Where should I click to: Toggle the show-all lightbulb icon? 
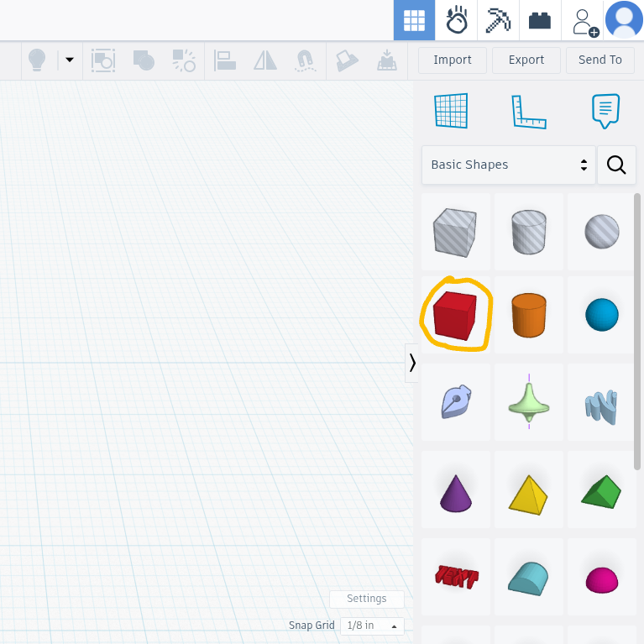pyautogui.click(x=37, y=60)
